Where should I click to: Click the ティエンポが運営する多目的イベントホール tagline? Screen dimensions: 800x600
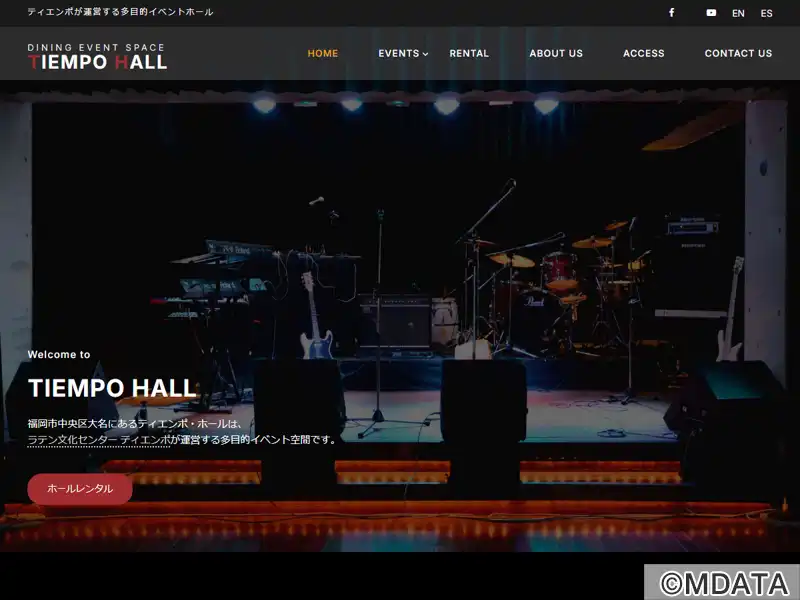120,12
